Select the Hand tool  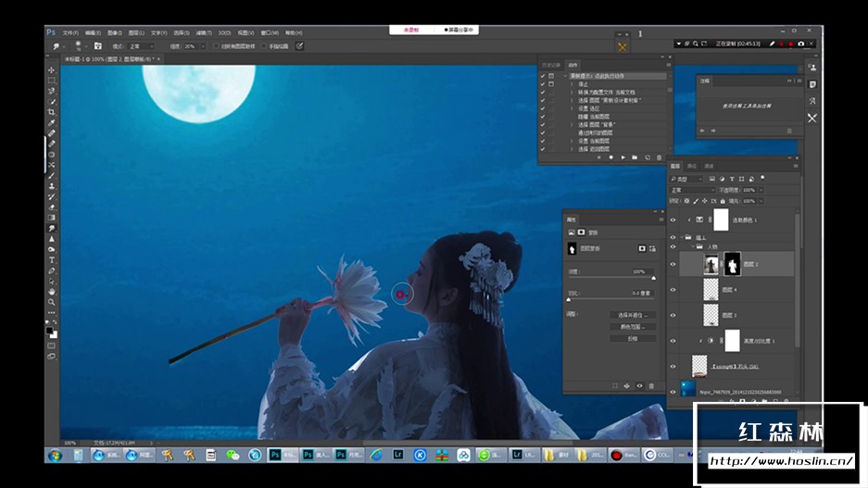tap(51, 292)
